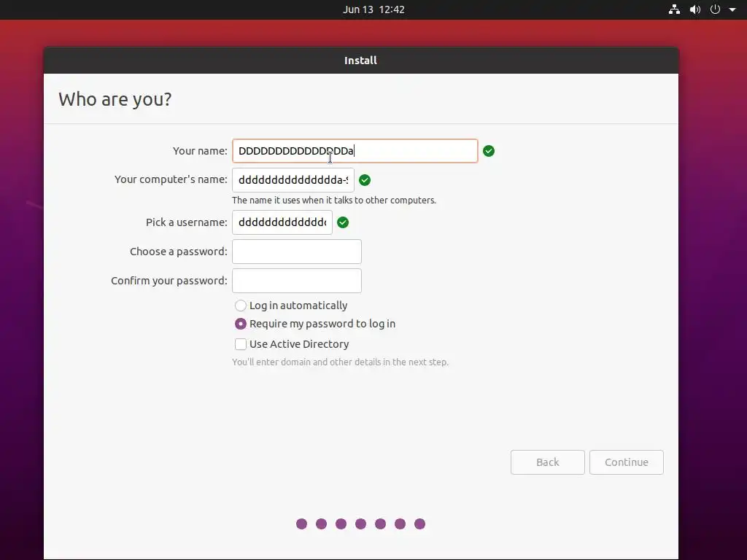747x560 pixels.
Task: Click the power icon in top bar
Action: pyautogui.click(x=715, y=9)
